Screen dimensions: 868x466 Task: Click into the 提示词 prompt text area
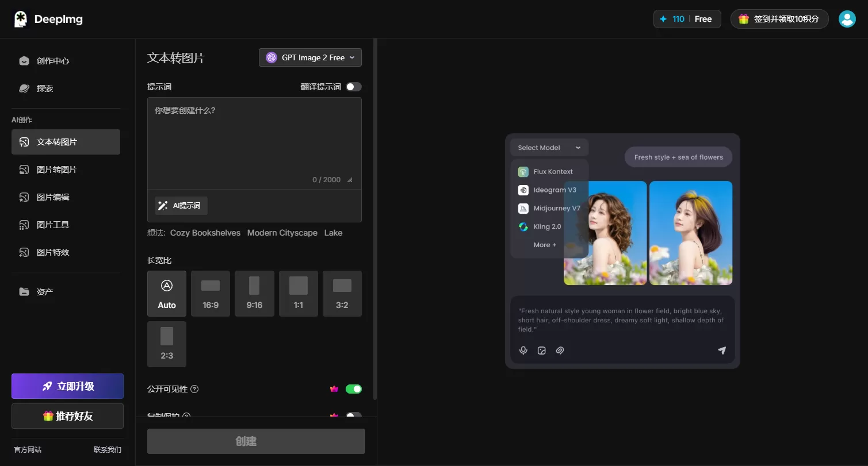tap(254, 143)
